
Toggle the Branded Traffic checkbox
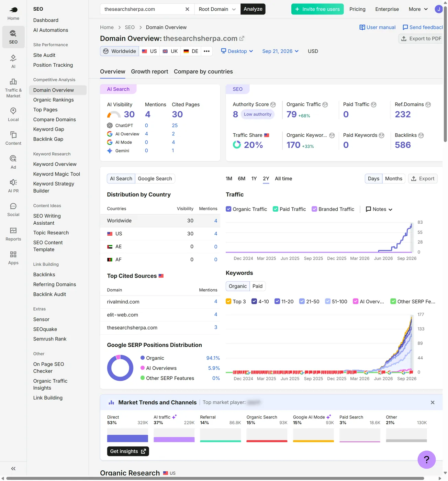pos(314,209)
